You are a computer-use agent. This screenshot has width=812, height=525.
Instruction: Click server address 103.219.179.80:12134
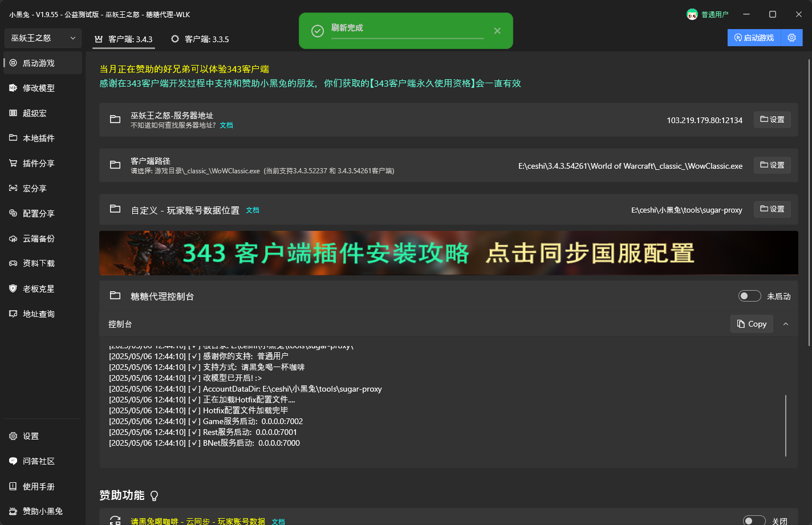pos(705,120)
